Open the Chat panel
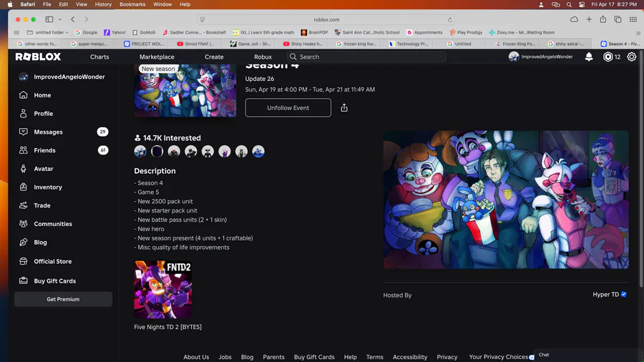 pos(589,355)
